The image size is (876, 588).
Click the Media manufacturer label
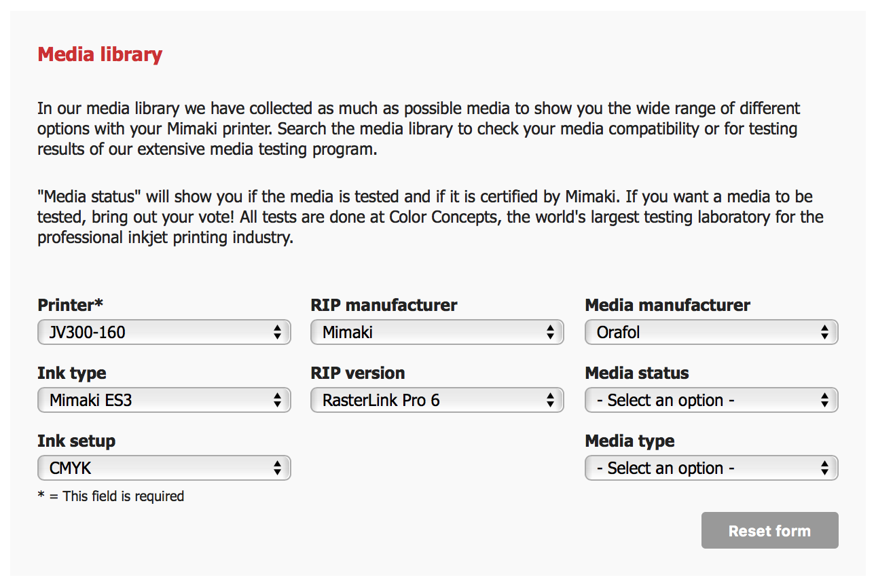tap(668, 305)
